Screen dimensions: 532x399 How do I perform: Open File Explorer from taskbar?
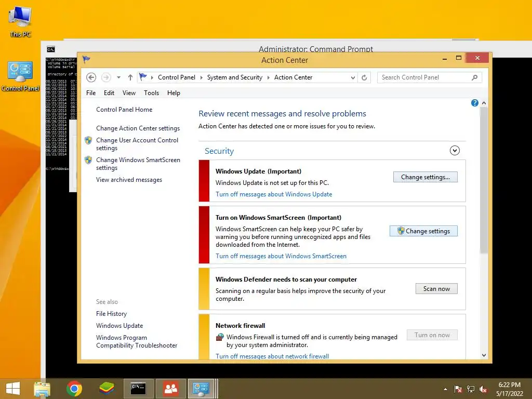tap(42, 389)
